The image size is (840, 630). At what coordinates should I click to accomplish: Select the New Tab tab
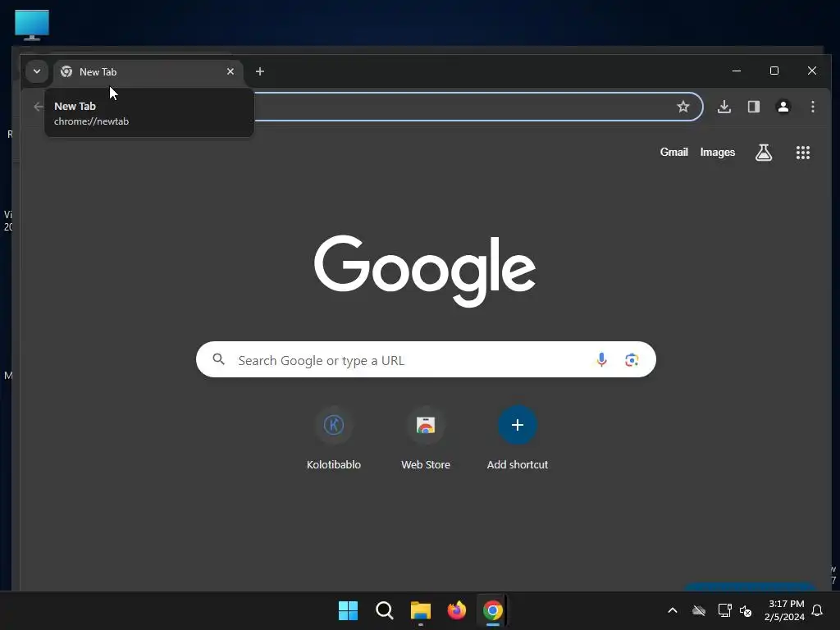point(148,72)
